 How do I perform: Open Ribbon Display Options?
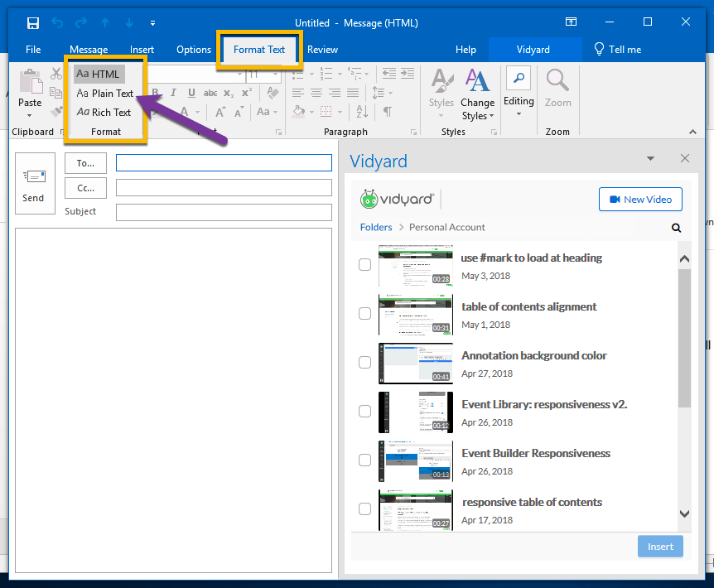(x=571, y=22)
